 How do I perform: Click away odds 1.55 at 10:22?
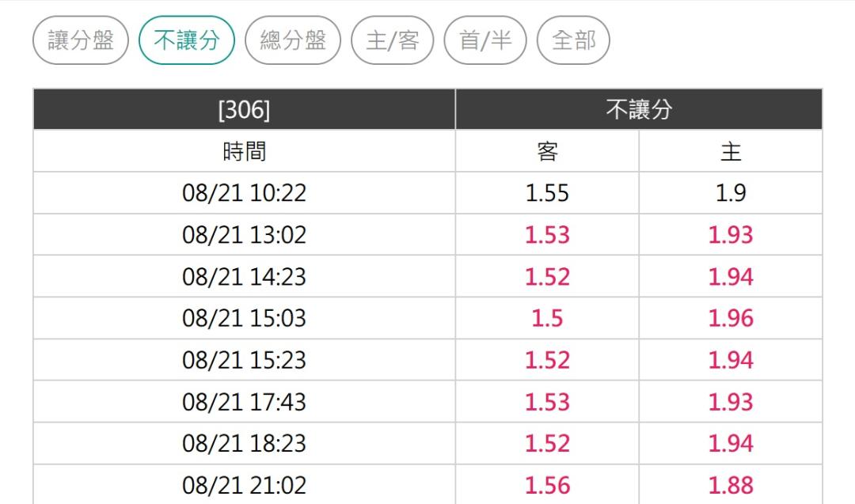547,193
